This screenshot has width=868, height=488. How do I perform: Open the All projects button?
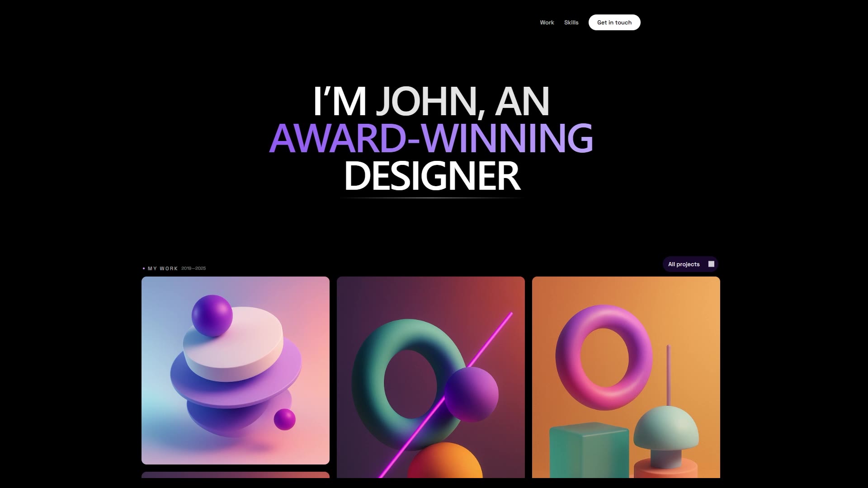(x=684, y=264)
